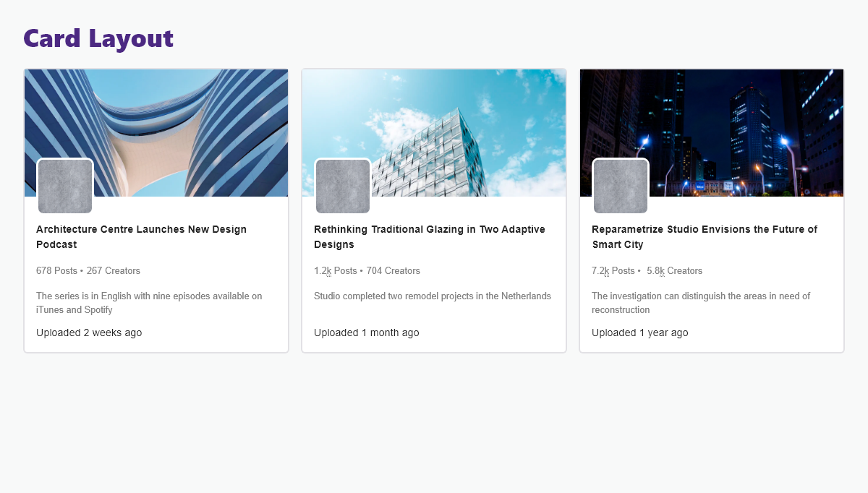Click the 7.2k Posts count
The width and height of the screenshot is (868, 493).
[x=613, y=271]
